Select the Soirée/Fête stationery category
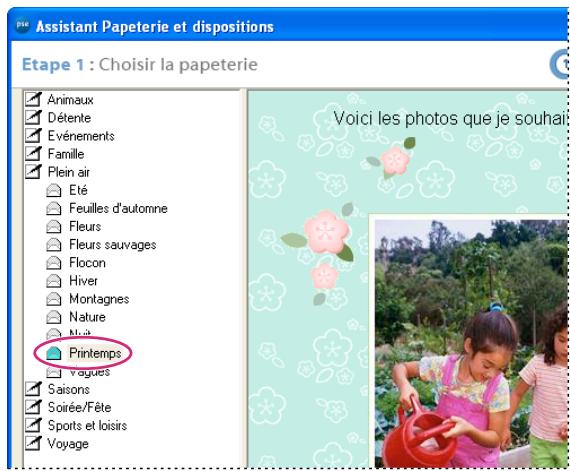 click(x=80, y=407)
